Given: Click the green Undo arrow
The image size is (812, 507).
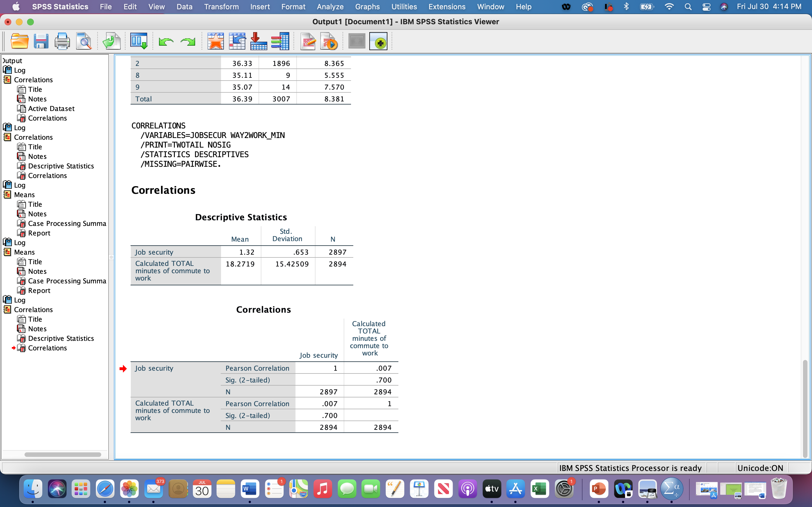Looking at the screenshot, I should pos(166,42).
